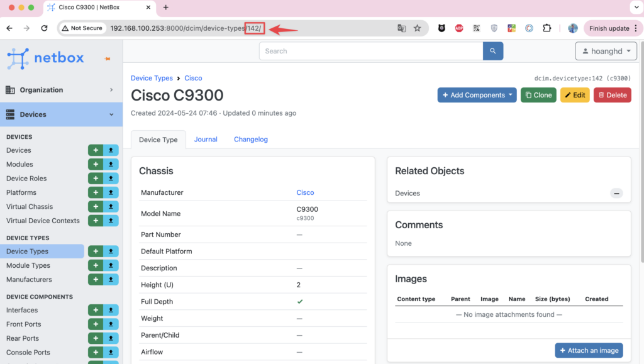Open browser Extensions puzzle icon
The image size is (644, 364).
(547, 28)
